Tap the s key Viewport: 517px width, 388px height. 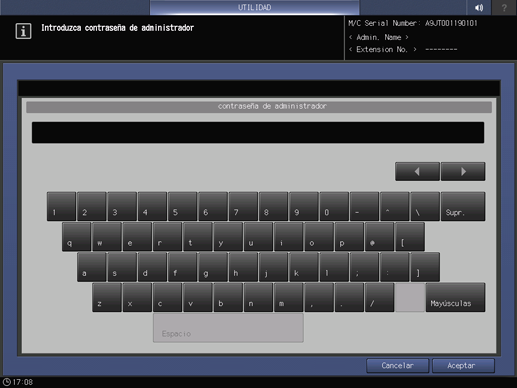[122, 267]
